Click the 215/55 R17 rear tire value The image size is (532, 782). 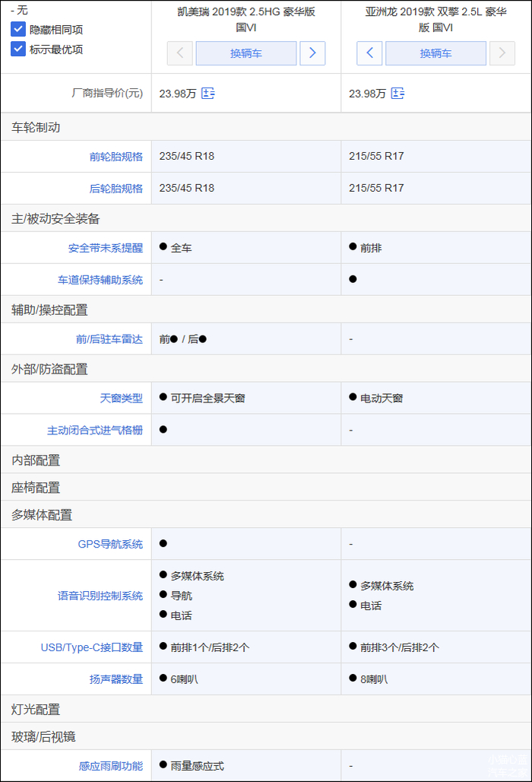tap(376, 188)
